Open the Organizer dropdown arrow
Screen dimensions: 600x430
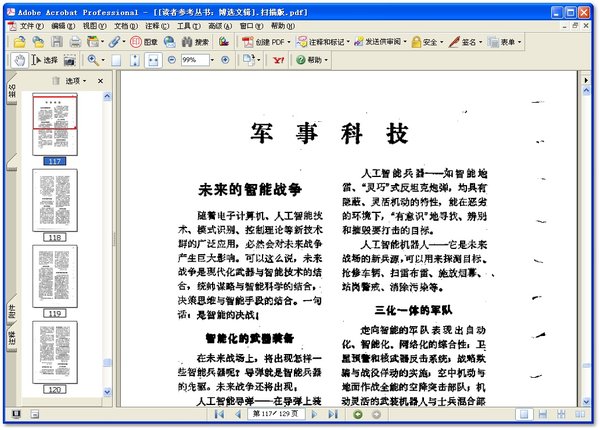[x=103, y=42]
